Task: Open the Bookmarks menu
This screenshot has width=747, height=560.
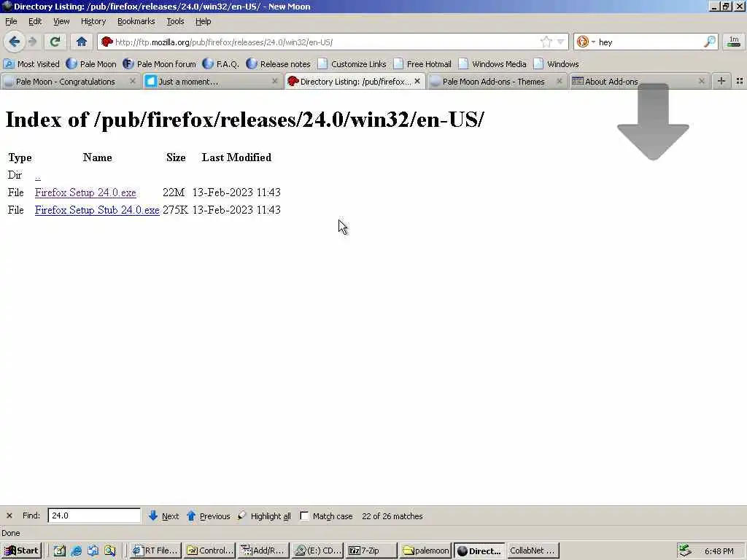Action: pos(136,21)
